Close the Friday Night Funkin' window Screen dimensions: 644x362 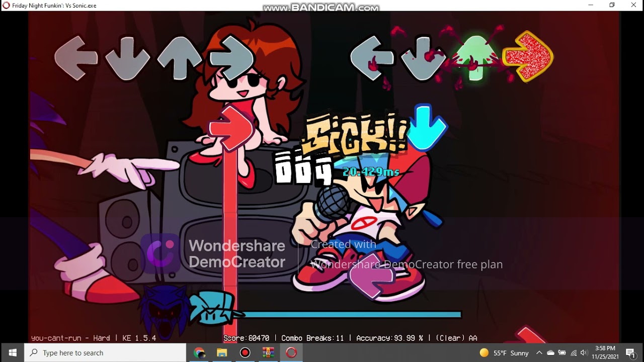633,5
